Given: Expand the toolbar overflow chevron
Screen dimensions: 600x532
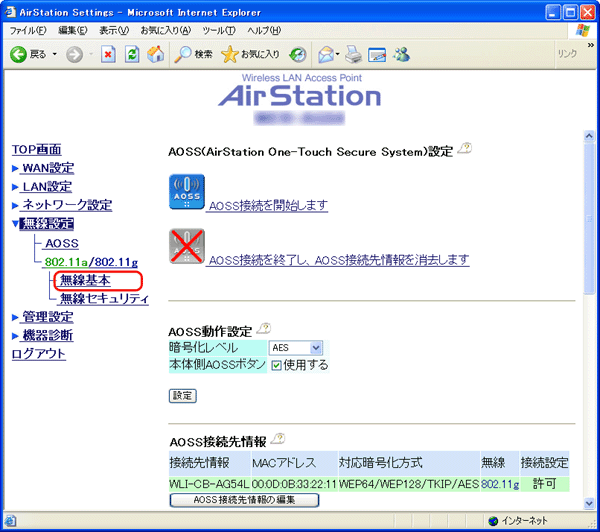Looking at the screenshot, I should 590,45.
